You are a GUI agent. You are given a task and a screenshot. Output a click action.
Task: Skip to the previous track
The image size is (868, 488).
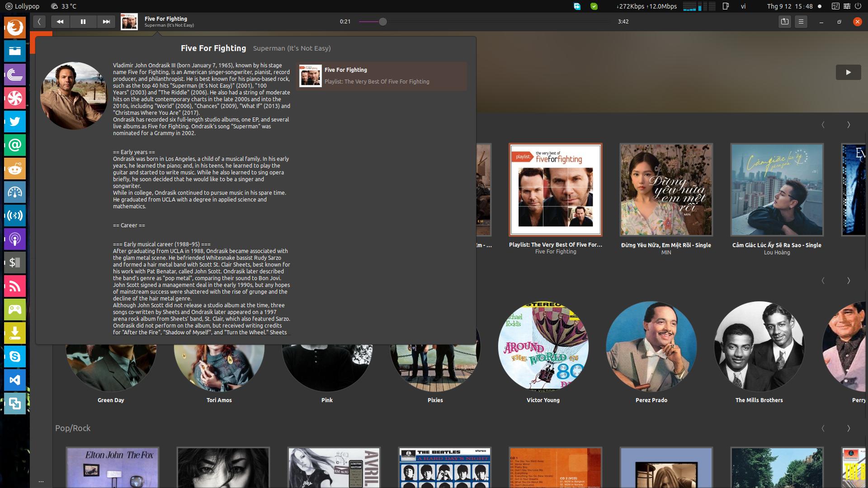pos(60,21)
